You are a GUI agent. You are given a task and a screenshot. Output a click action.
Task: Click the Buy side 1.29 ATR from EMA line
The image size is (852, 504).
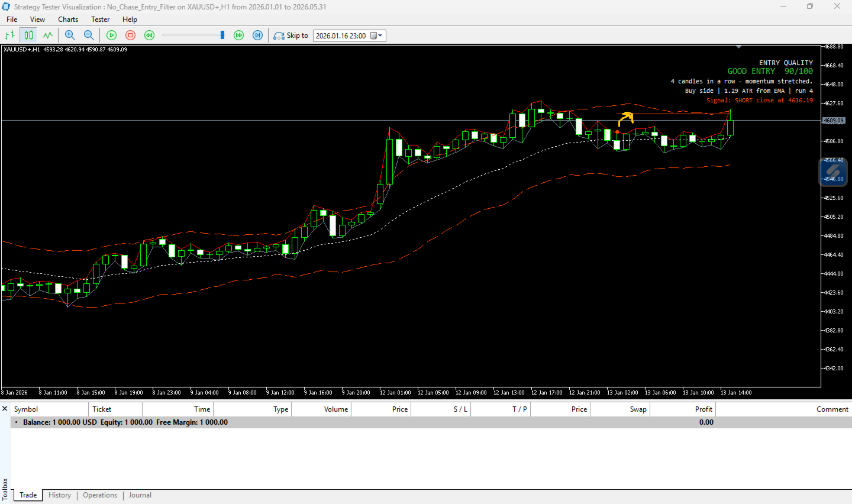click(x=749, y=91)
